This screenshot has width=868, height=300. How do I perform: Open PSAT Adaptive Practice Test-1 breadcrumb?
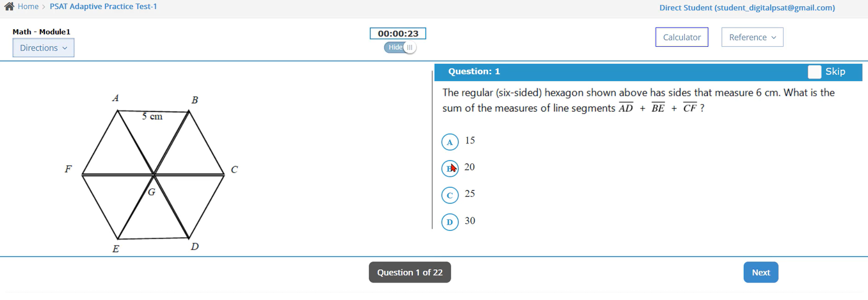pyautogui.click(x=103, y=6)
